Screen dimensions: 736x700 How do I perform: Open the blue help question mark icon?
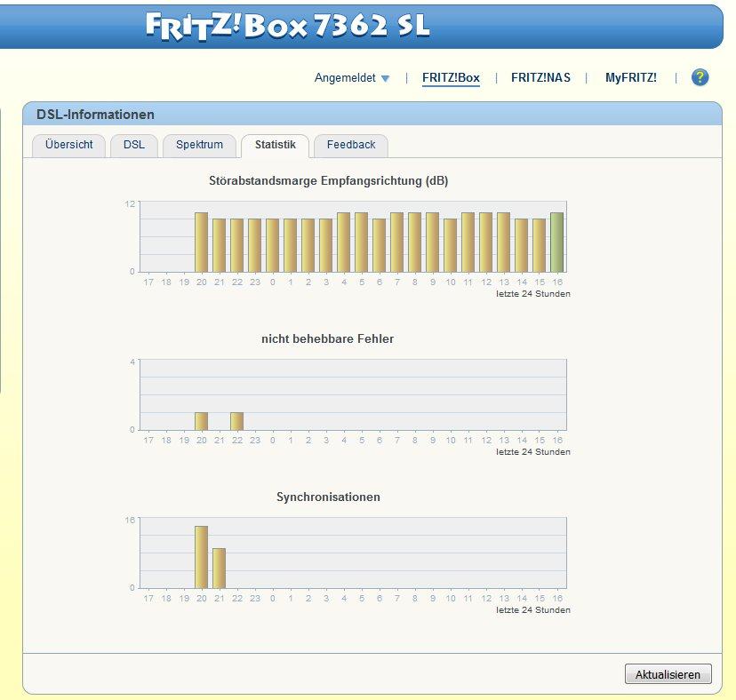700,77
